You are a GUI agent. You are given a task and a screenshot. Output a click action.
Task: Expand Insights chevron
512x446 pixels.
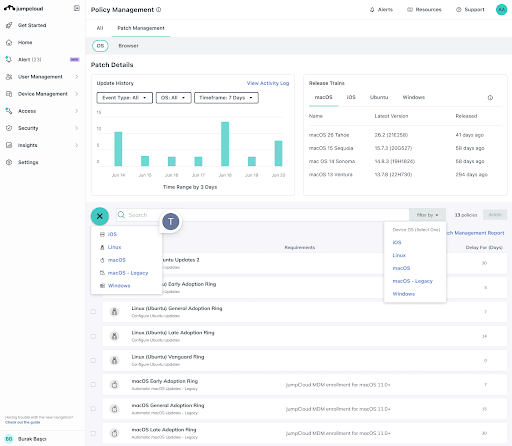tap(77, 145)
